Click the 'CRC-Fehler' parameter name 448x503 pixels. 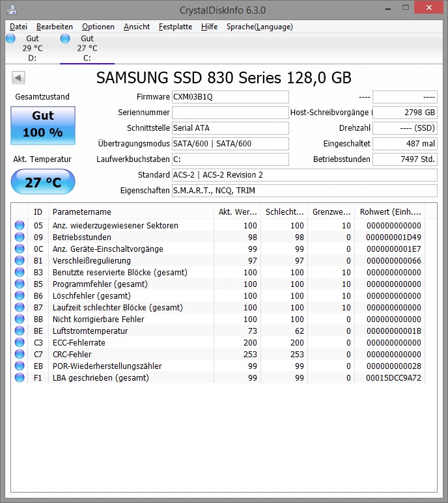(x=72, y=354)
